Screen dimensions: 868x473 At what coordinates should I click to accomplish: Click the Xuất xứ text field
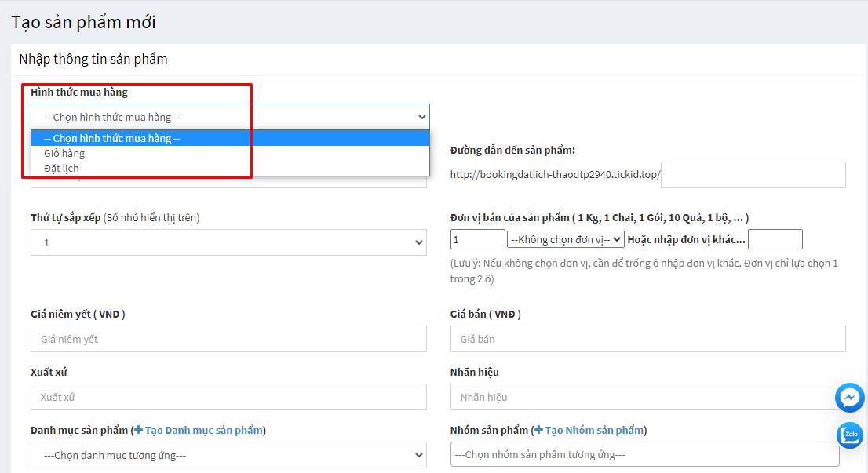[228, 397]
